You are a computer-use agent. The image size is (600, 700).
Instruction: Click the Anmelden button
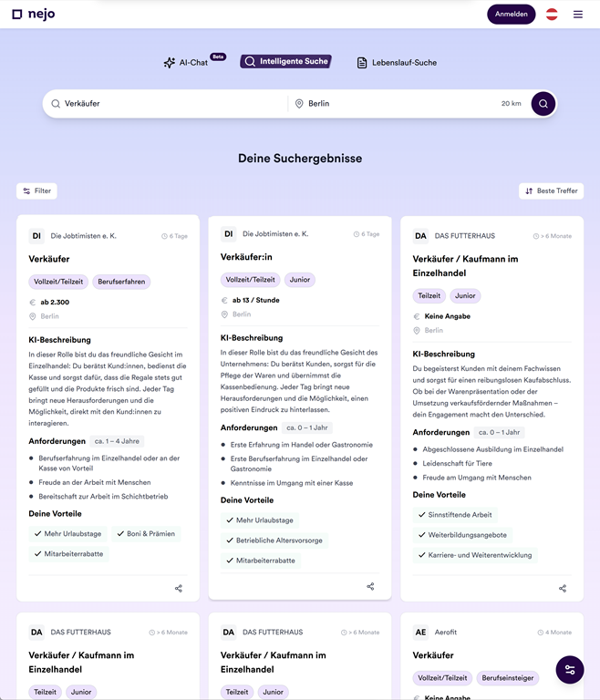click(511, 15)
